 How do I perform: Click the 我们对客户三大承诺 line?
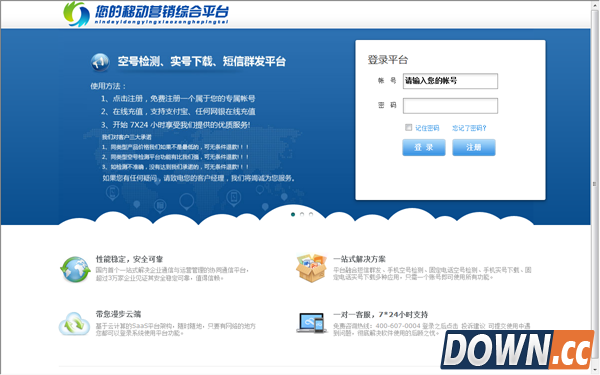point(127,137)
